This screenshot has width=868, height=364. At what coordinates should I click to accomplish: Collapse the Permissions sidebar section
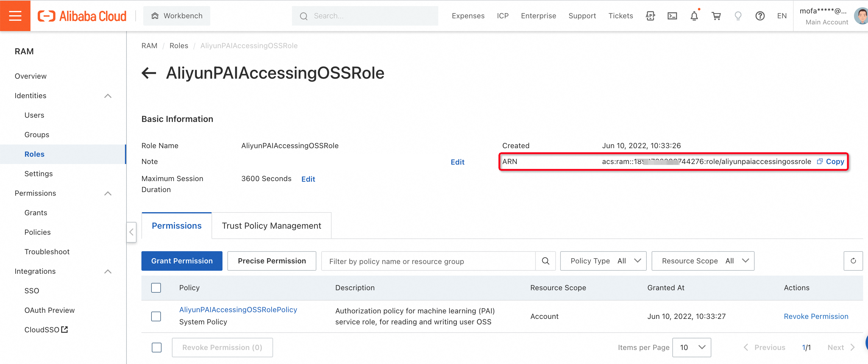(x=108, y=194)
